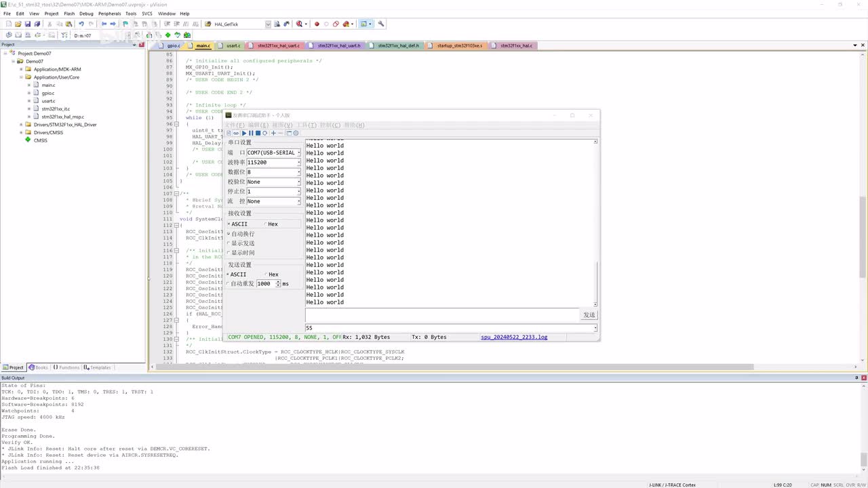
Task: Toggle the 自动换行 checkbox
Action: (241, 234)
